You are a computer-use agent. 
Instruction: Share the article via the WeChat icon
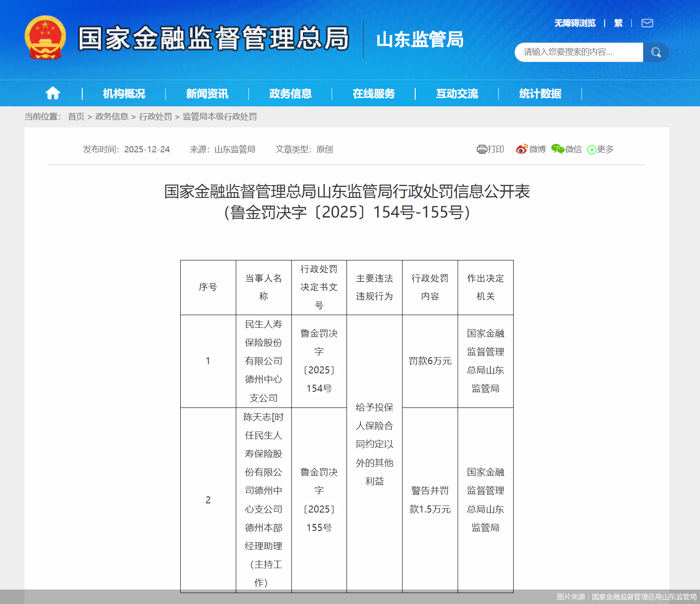click(556, 149)
